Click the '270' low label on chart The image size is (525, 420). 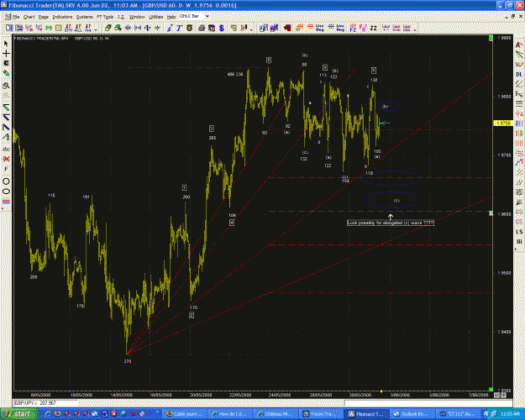pyautogui.click(x=128, y=361)
